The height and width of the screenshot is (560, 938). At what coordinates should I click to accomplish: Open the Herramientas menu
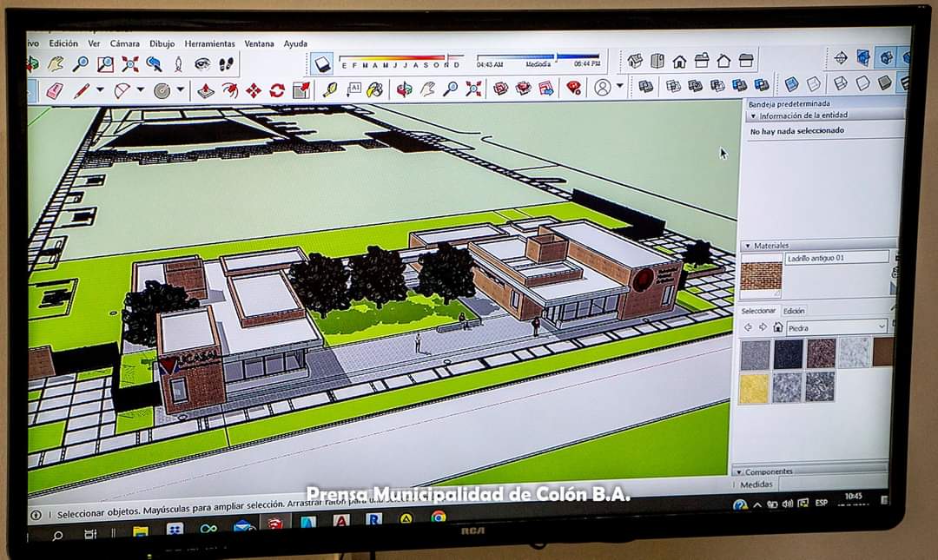coord(209,43)
